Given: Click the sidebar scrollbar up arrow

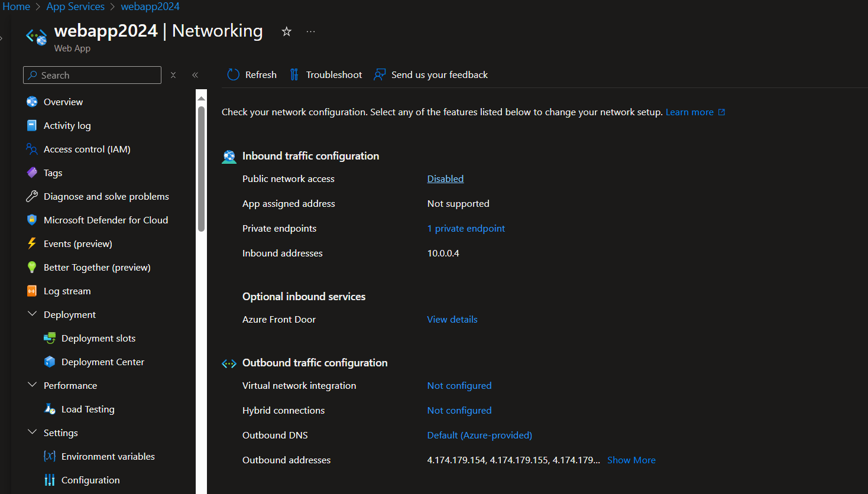Looking at the screenshot, I should (x=202, y=97).
